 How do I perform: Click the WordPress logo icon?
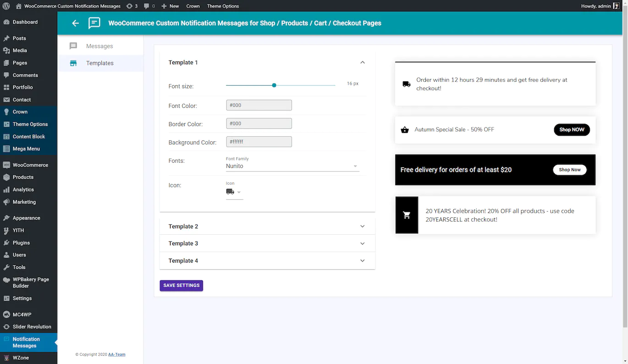[6, 6]
